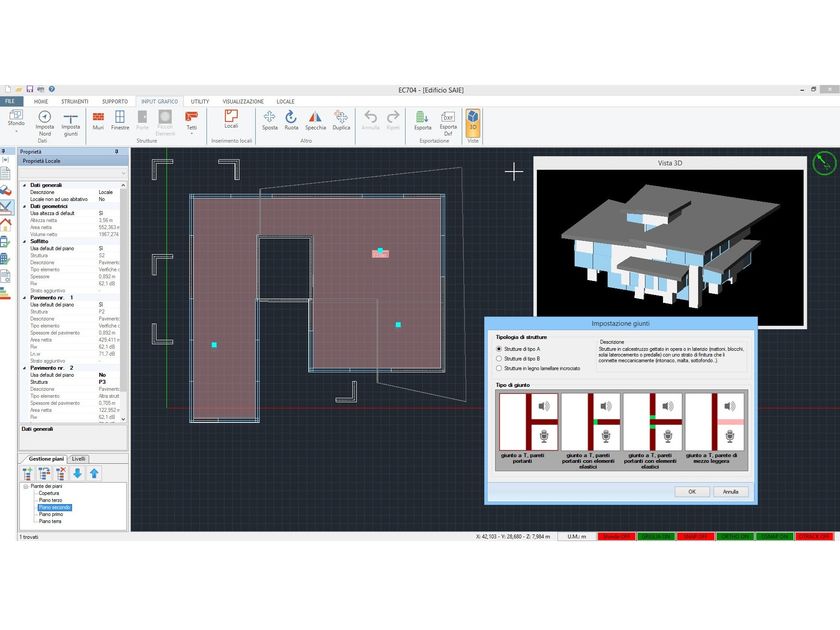This screenshot has width=840, height=630.
Task: Select Strutture di tipo B radio button
Action: click(499, 358)
